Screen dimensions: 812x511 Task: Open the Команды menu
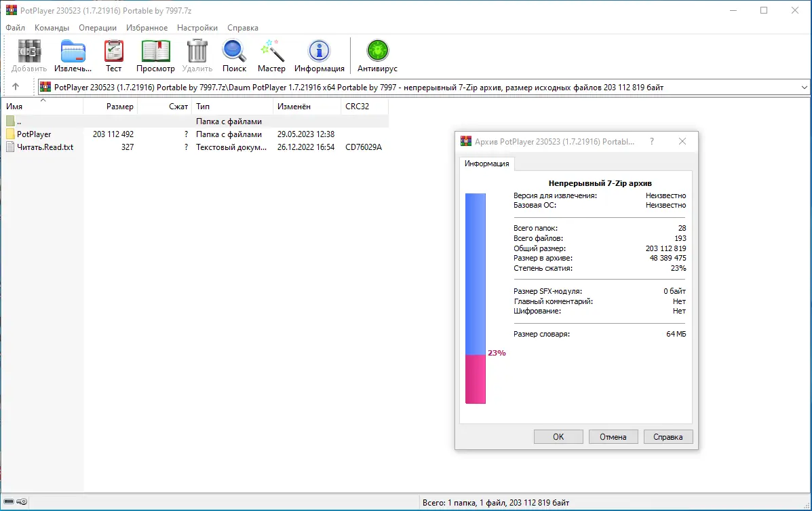[x=52, y=28]
